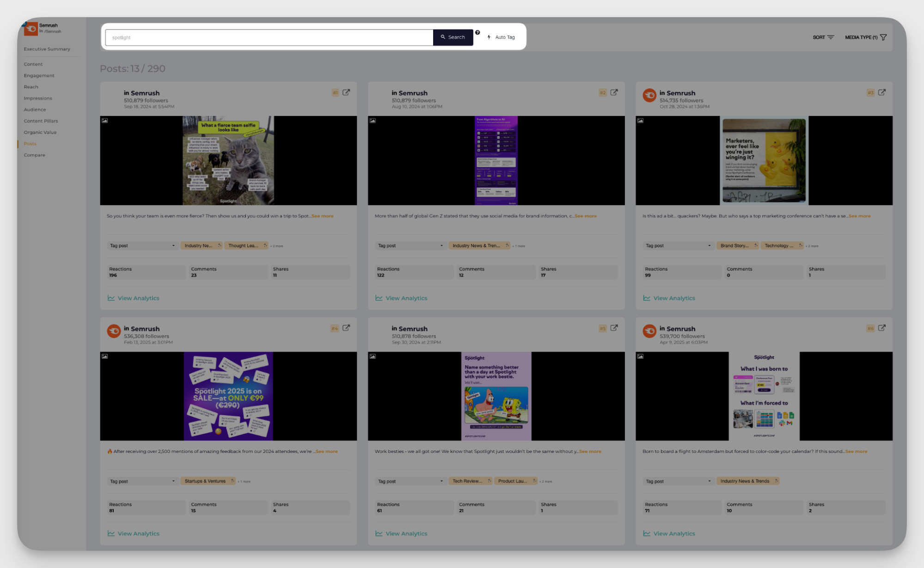Image resolution: width=924 pixels, height=568 pixels.
Task: Expand Tag post dropdown on Work besties post
Action: coord(410,481)
